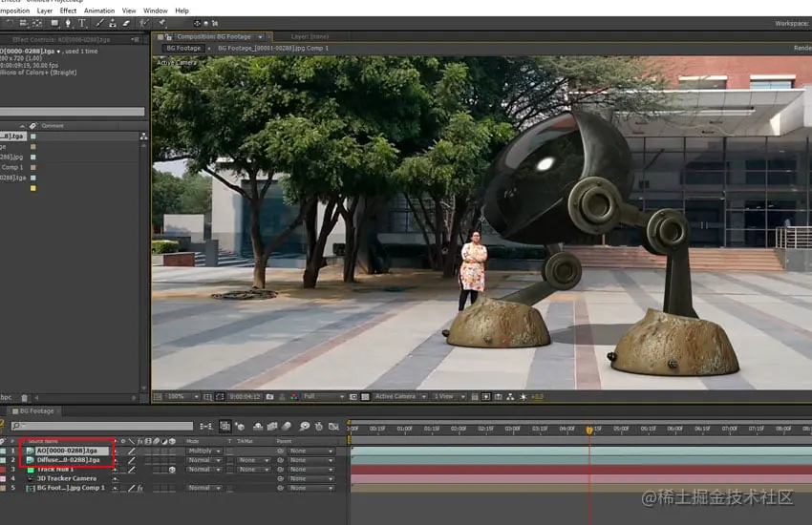This screenshot has width=812, height=525.
Task: Select the Brush tool
Action: (x=100, y=23)
